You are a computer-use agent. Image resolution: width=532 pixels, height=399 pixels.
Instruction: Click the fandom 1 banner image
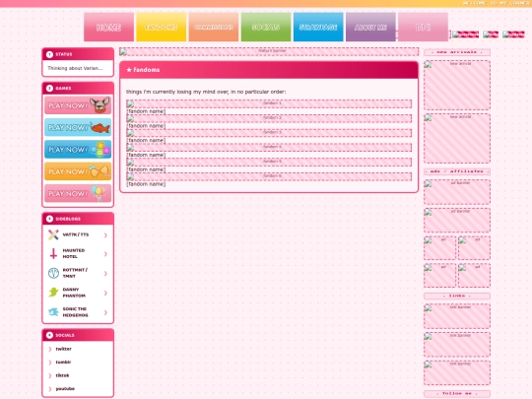click(269, 103)
